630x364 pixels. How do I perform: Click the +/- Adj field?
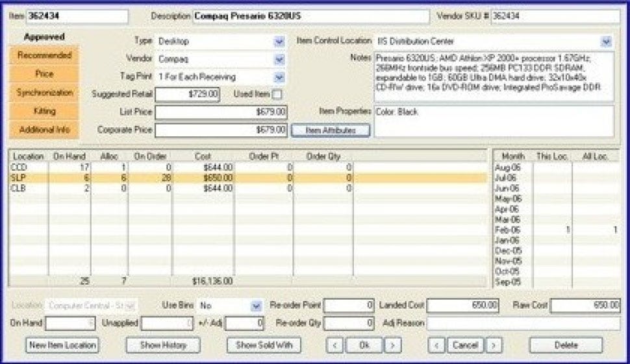(x=244, y=323)
